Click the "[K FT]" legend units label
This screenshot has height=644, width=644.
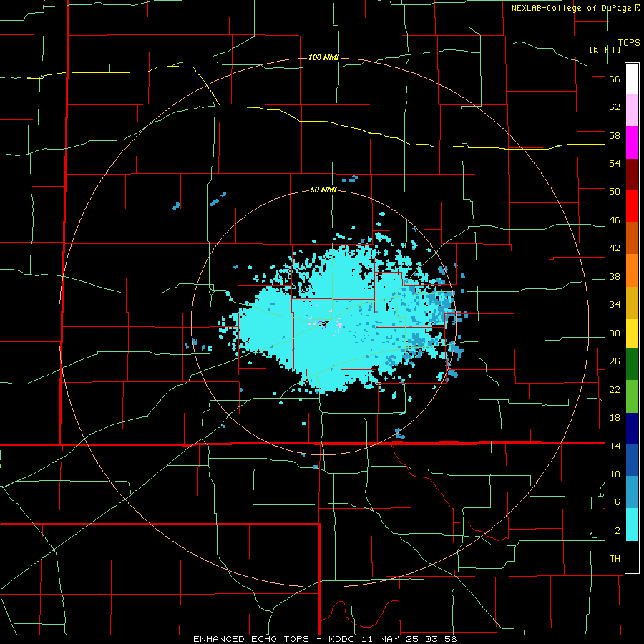point(605,49)
